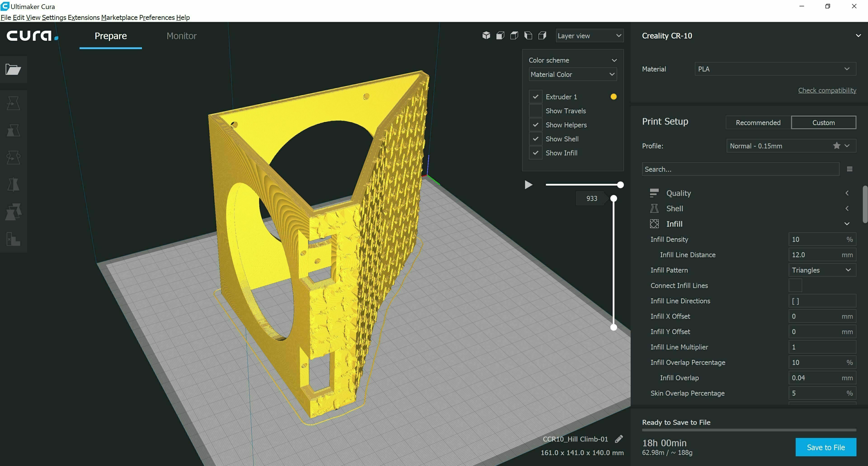This screenshot has height=466, width=868.
Task: Click the Save to File button
Action: tap(826, 447)
